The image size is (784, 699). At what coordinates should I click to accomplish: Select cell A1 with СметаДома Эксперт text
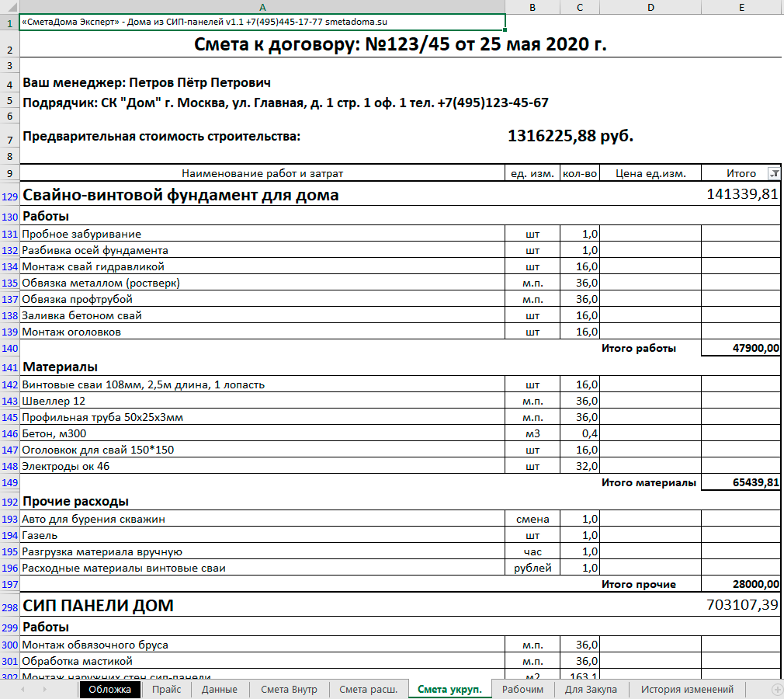262,22
